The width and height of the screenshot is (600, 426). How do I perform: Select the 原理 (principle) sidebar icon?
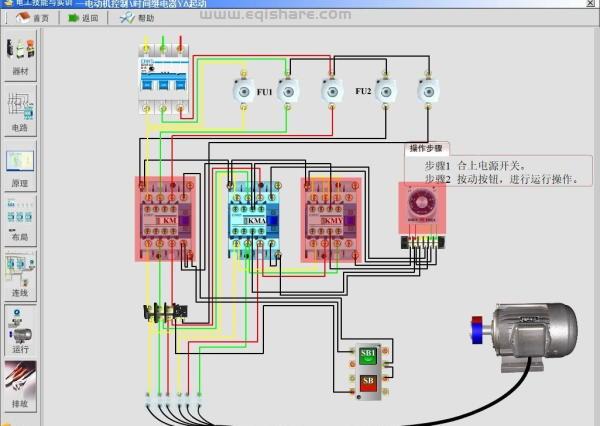[x=20, y=164]
